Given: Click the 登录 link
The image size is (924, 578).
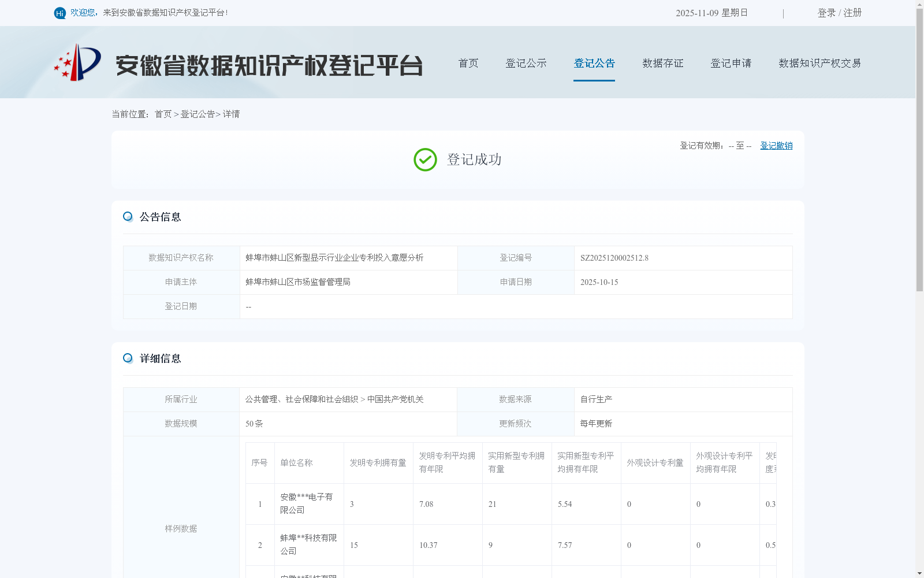Looking at the screenshot, I should pyautogui.click(x=826, y=13).
